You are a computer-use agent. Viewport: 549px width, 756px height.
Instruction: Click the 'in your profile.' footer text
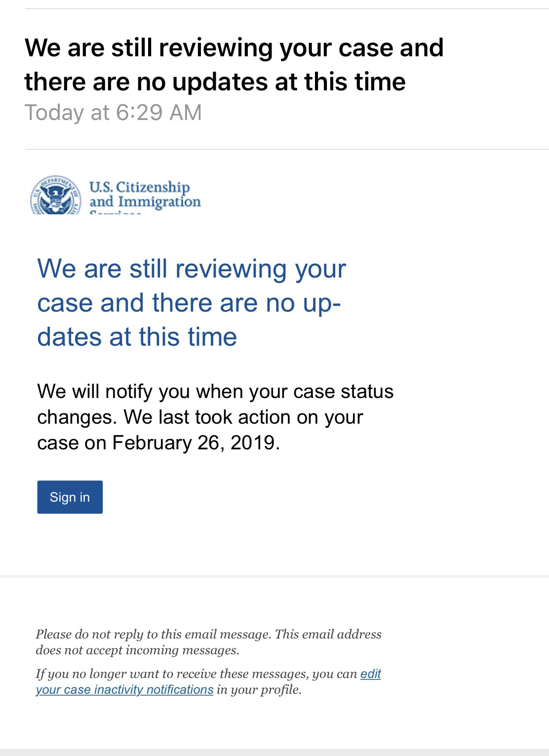click(x=259, y=689)
